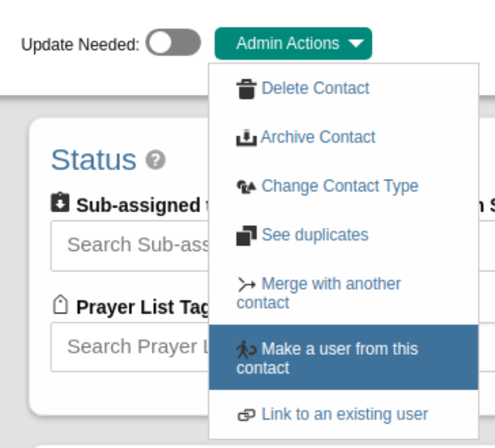Open the Status help question mark icon
The width and height of the screenshot is (495, 448).
[156, 160]
